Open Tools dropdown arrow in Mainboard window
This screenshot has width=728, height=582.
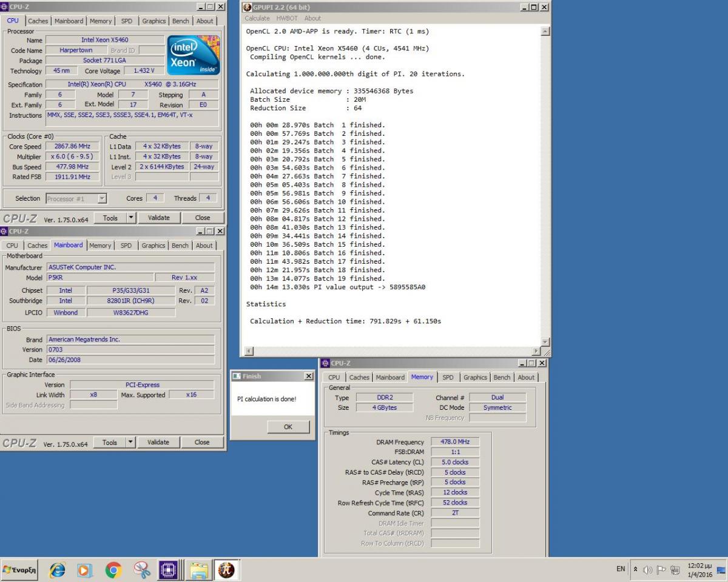pyautogui.click(x=130, y=442)
